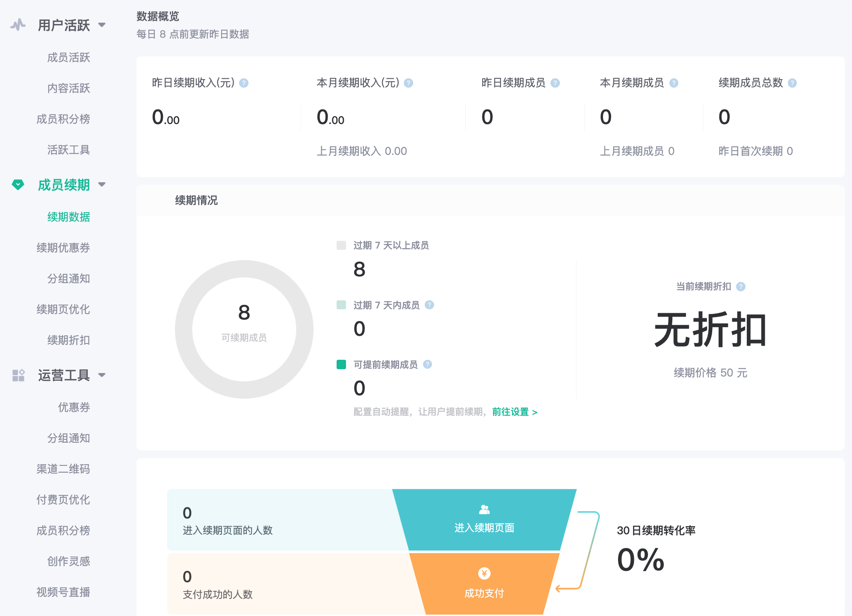Click the gray 过期 7 天以上成员 legend swatch
Screen dimensions: 852x616
point(341,245)
